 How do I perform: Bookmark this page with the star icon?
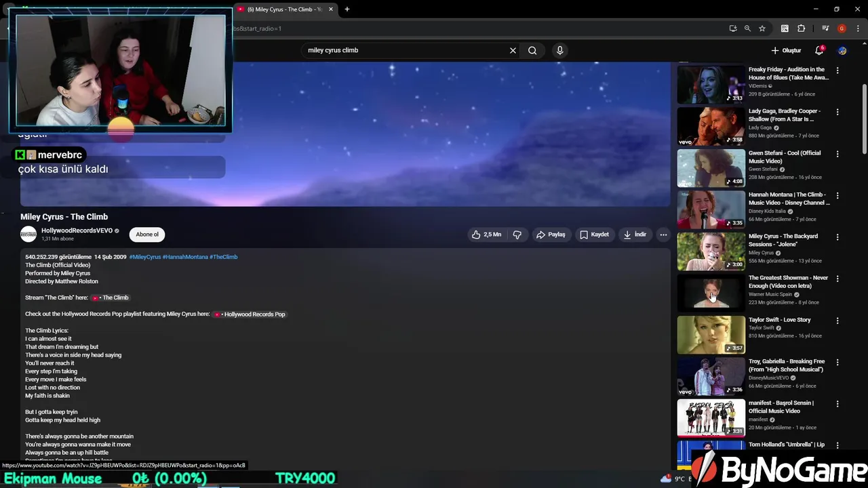762,28
